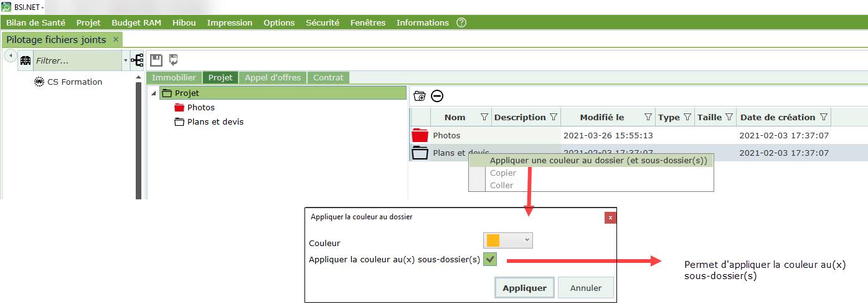This screenshot has width=868, height=304.
Task: Click the black folder icon in Plans et devis row
Action: 420,153
